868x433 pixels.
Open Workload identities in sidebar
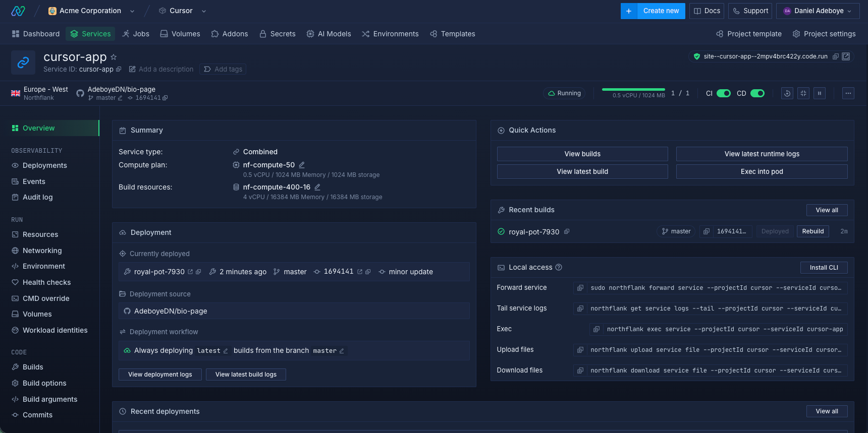pyautogui.click(x=49, y=330)
